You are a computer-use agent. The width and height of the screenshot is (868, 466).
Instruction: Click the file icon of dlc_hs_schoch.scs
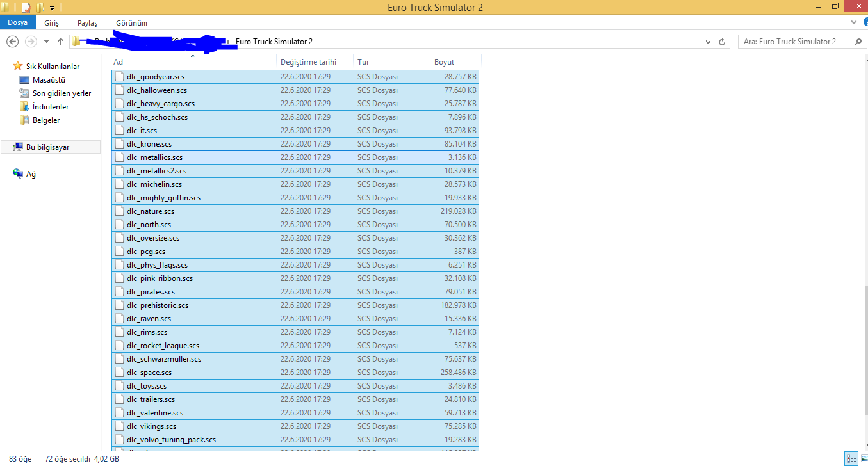(x=119, y=117)
